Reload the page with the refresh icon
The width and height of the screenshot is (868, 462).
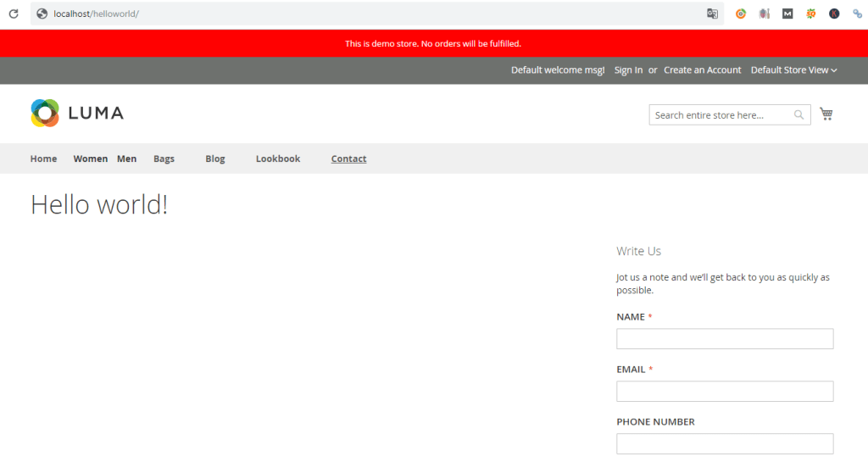click(14, 14)
